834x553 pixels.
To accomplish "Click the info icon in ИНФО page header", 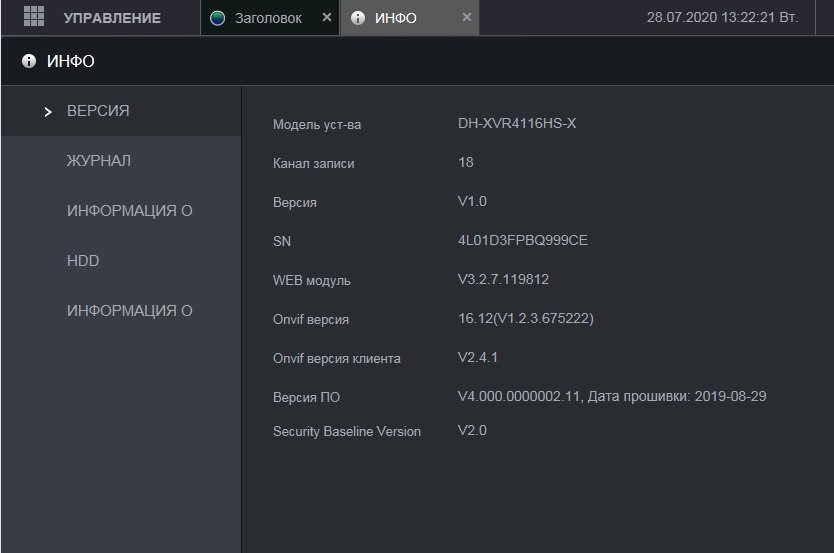I will pos(29,62).
